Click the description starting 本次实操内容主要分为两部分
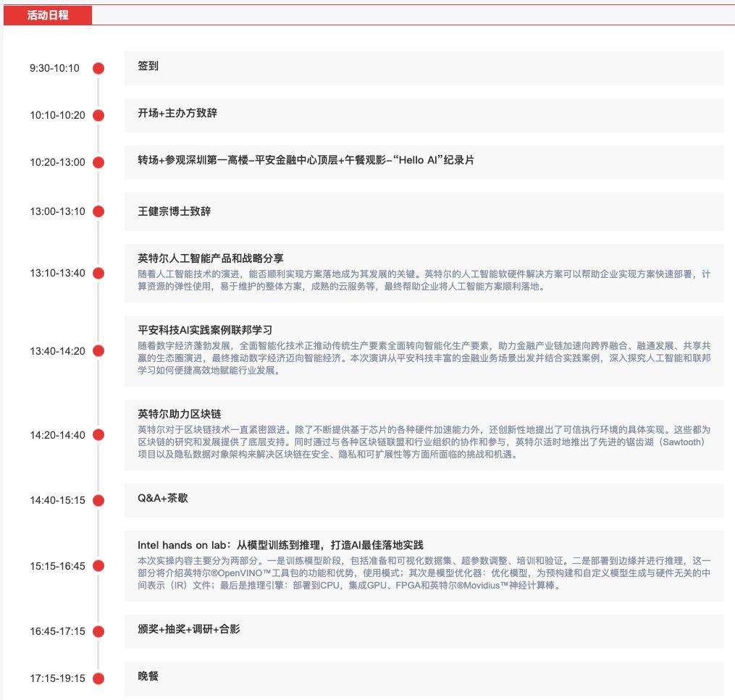Viewport: 735px width, 700px height. [x=424, y=573]
